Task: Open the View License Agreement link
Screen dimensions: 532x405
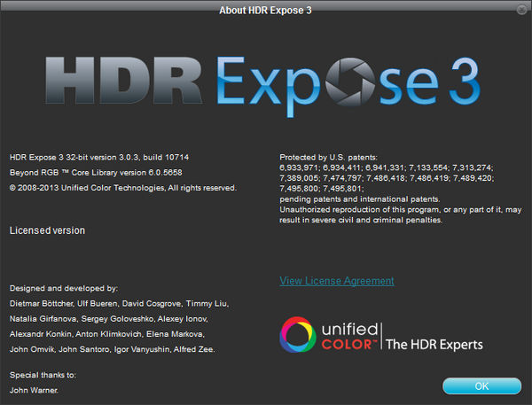Action: tap(336, 281)
